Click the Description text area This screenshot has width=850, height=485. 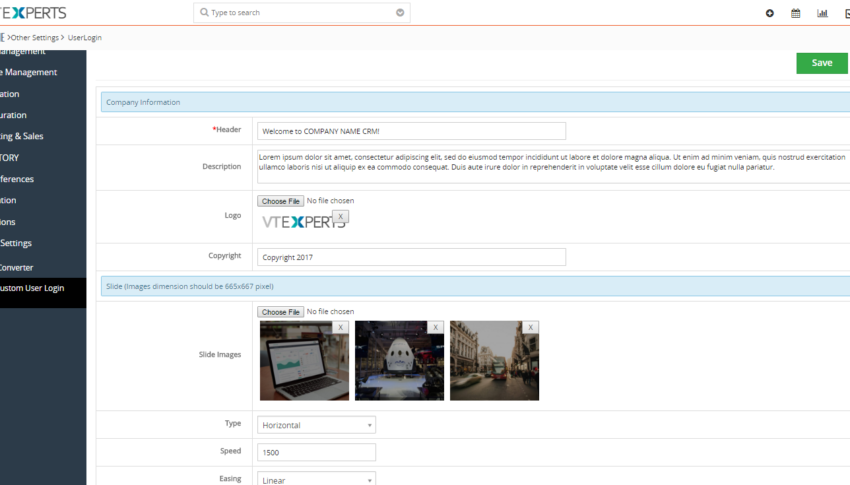coord(553,166)
